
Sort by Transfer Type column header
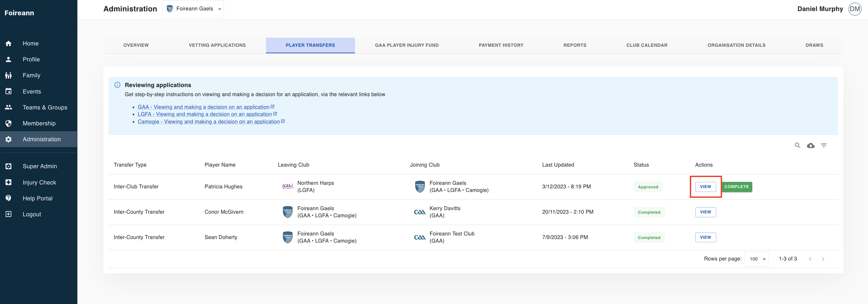pos(130,165)
